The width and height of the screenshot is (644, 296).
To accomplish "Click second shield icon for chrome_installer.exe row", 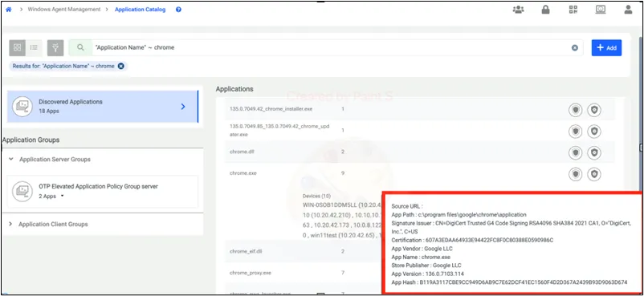I will (x=594, y=110).
